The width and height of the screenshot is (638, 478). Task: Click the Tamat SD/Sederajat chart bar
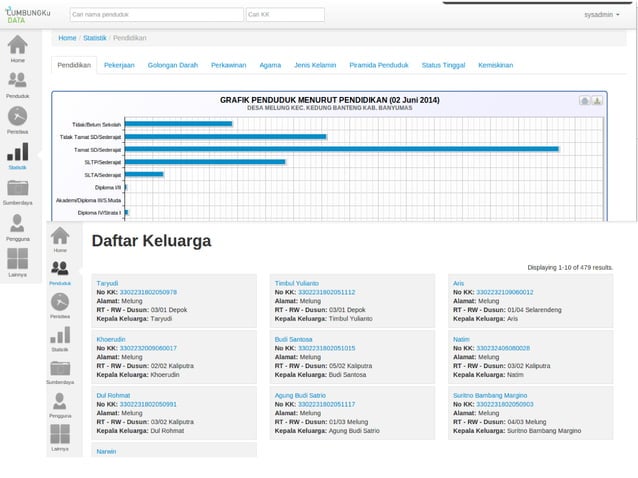[340, 149]
